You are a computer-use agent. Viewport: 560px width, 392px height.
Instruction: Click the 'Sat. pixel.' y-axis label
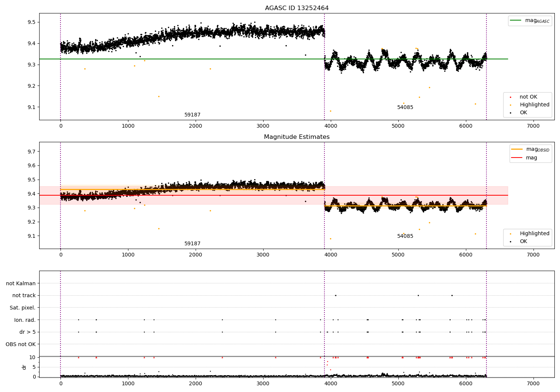23,308
